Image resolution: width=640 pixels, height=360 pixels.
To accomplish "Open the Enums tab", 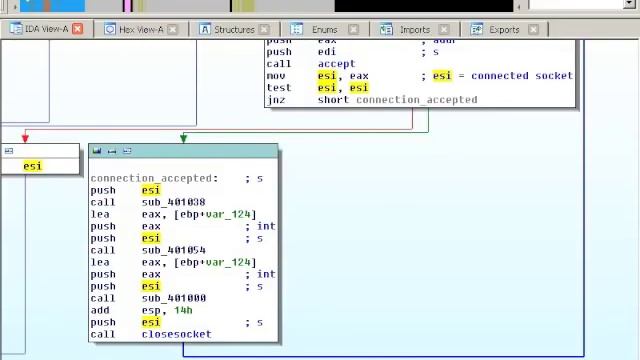I will [x=324, y=29].
